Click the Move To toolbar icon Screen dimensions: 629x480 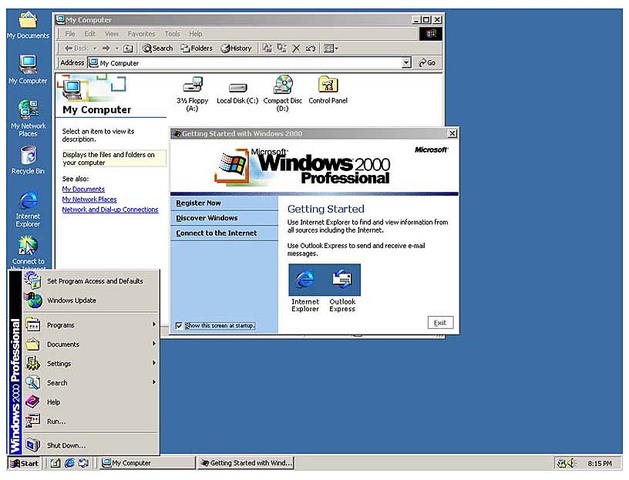click(267, 48)
